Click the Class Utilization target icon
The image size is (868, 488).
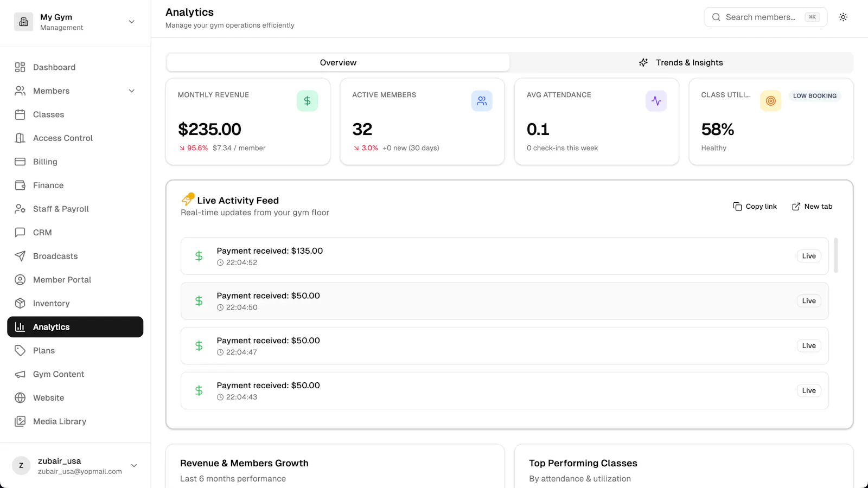tap(770, 101)
